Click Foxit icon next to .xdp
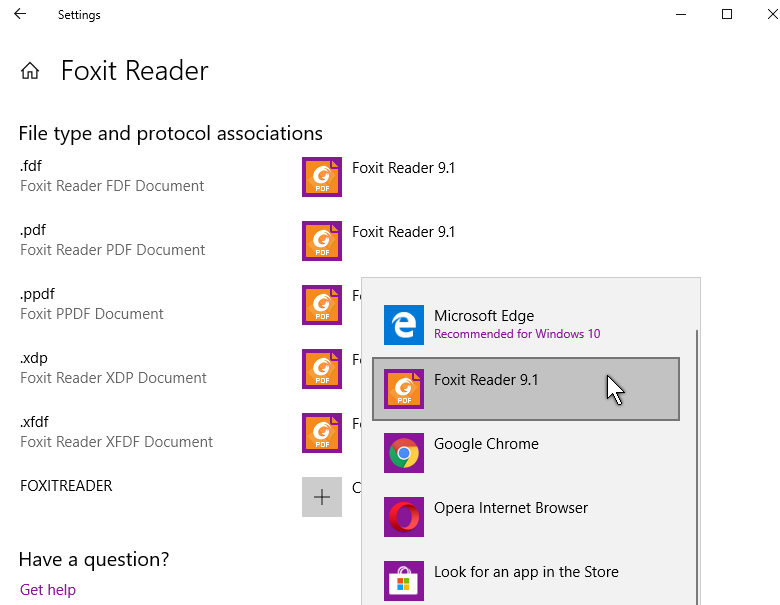The width and height of the screenshot is (780, 605). coord(322,369)
